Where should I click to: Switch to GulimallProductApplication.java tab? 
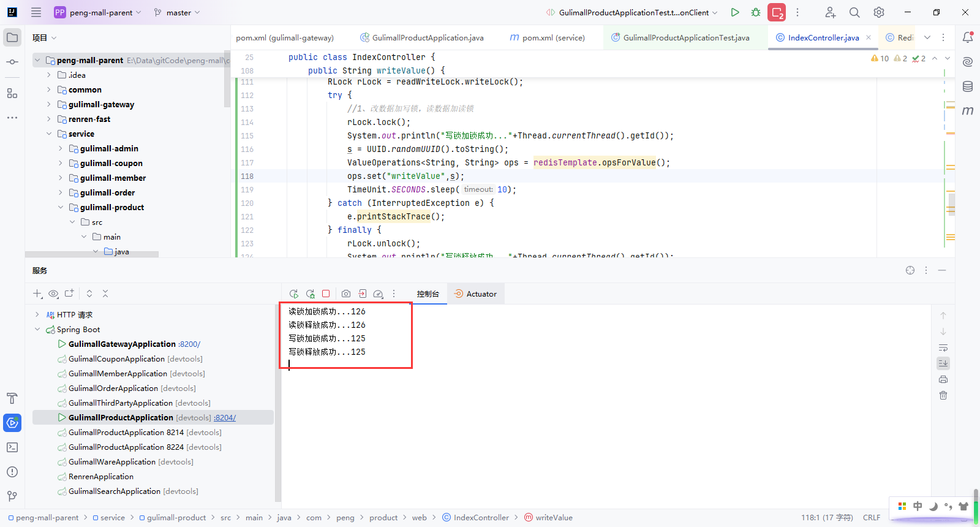click(422, 37)
